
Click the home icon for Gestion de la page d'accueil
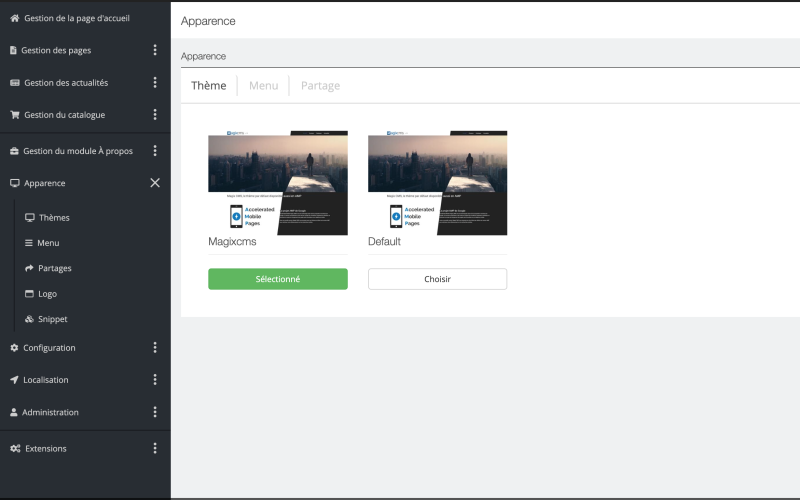(14, 19)
